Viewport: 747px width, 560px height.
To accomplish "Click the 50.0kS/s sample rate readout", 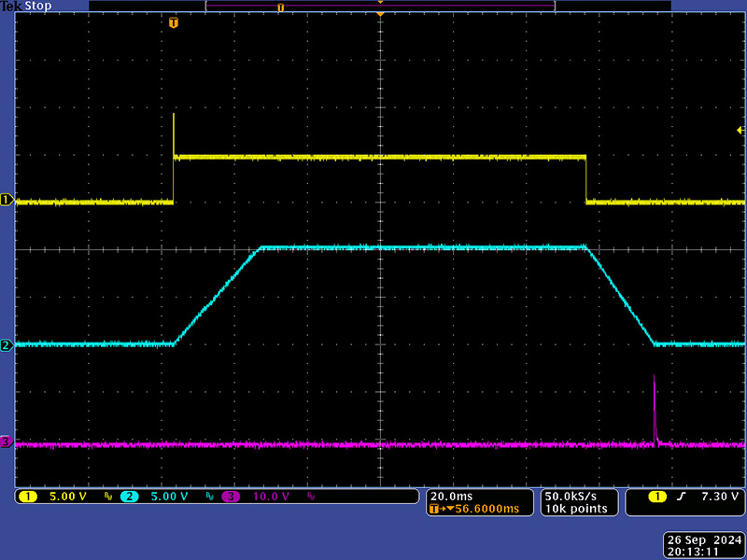I will (571, 496).
